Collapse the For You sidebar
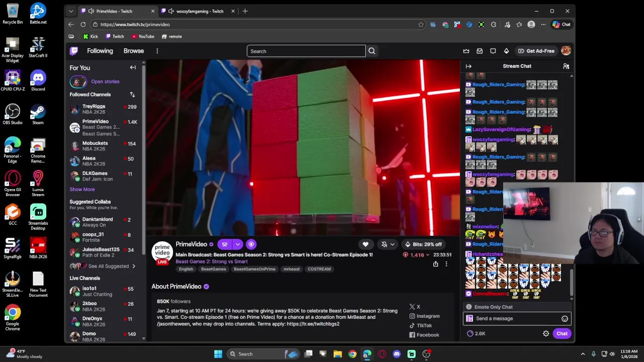644x362 pixels. [x=133, y=67]
